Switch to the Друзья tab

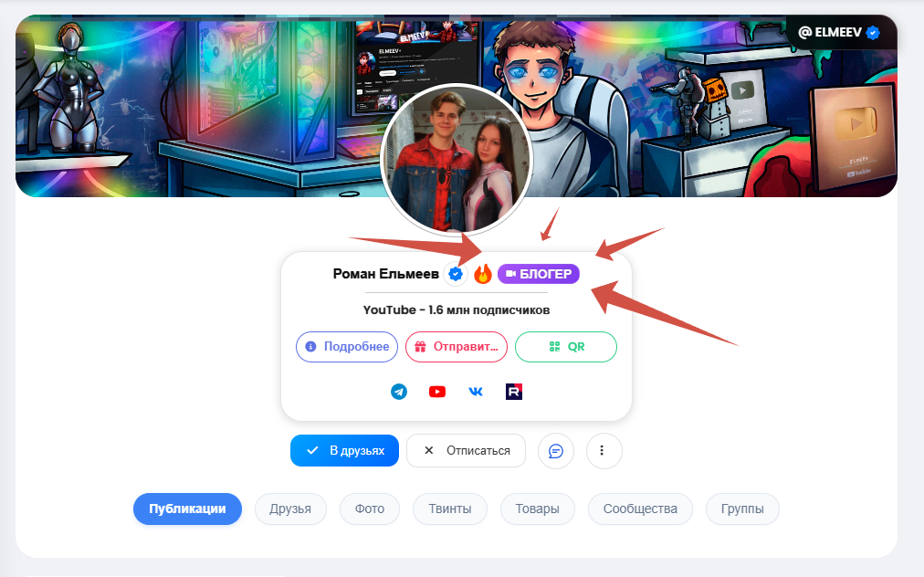(290, 509)
